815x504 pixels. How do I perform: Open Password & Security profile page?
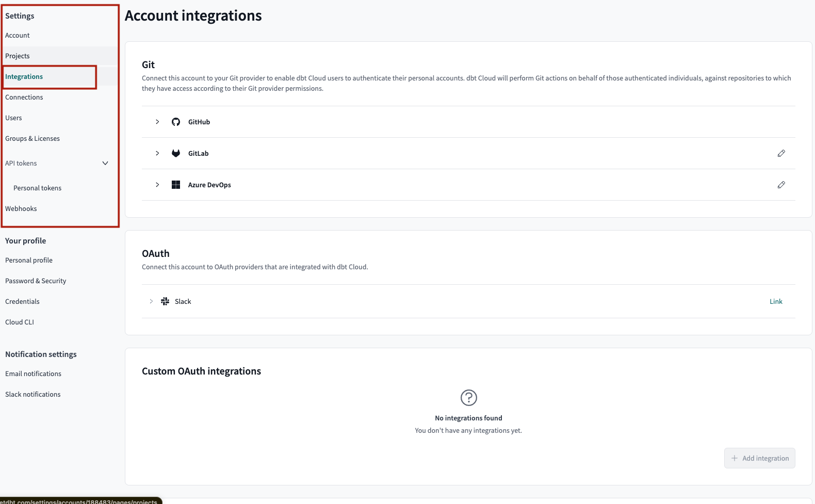pos(36,281)
